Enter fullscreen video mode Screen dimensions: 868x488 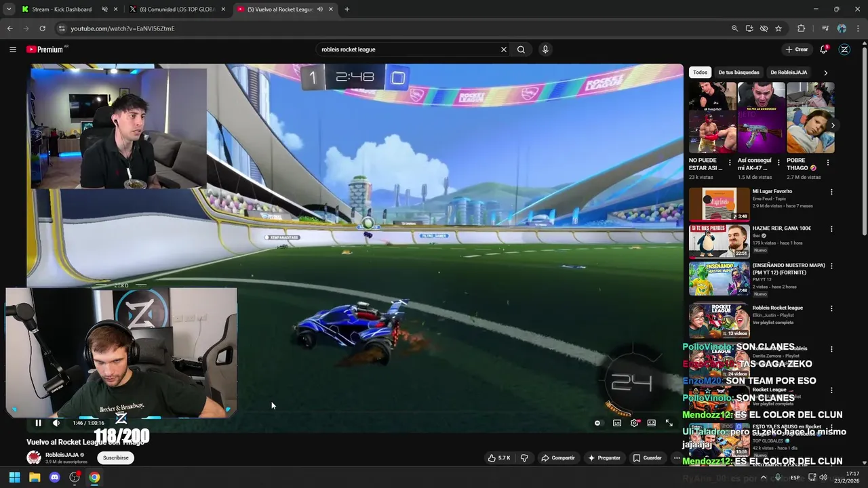pyautogui.click(x=669, y=423)
